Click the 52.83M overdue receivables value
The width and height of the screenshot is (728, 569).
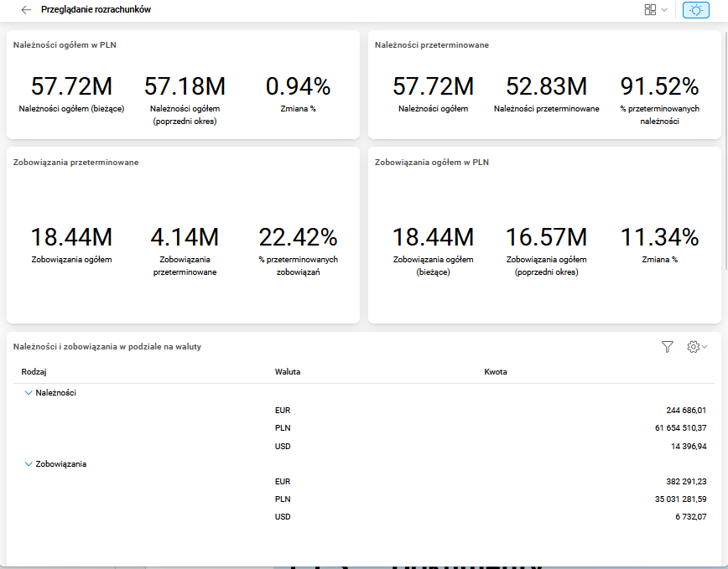click(547, 86)
